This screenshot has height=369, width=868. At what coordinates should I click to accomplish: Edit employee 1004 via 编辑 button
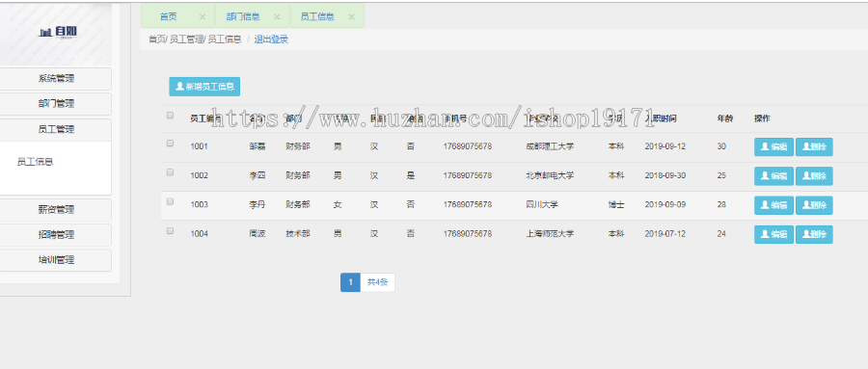tap(773, 234)
